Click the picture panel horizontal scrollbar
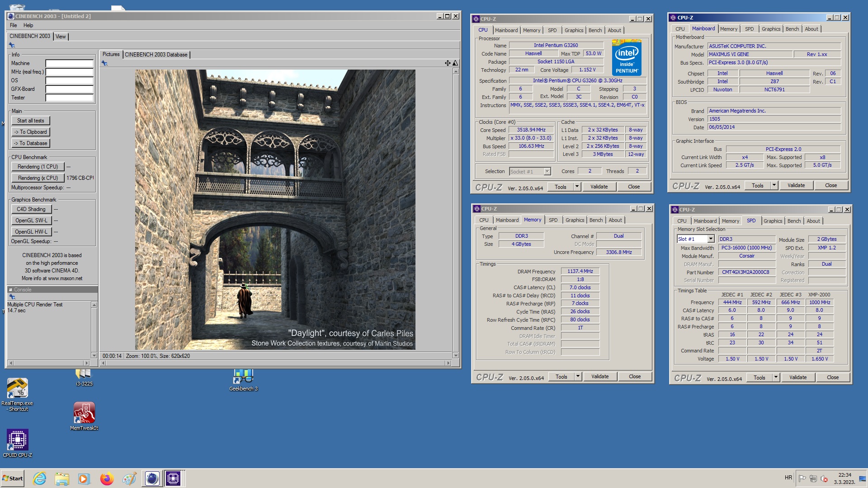868x488 pixels. point(276,363)
